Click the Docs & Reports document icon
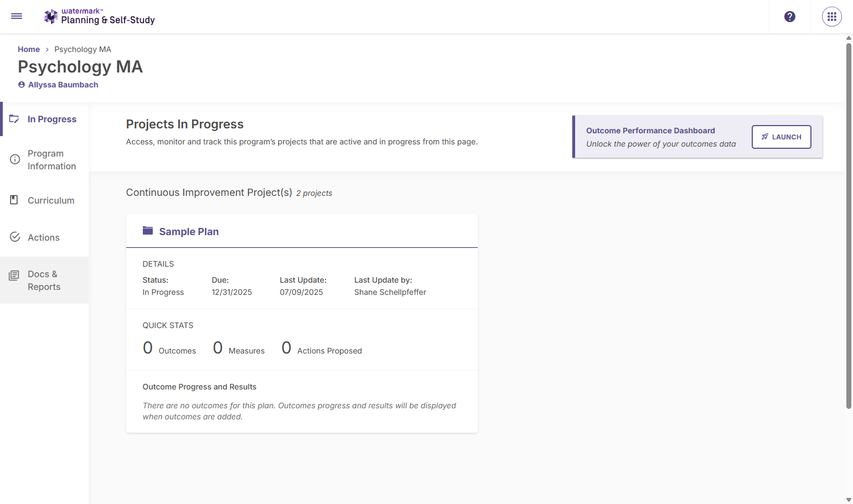The height and width of the screenshot is (504, 853). (x=14, y=275)
